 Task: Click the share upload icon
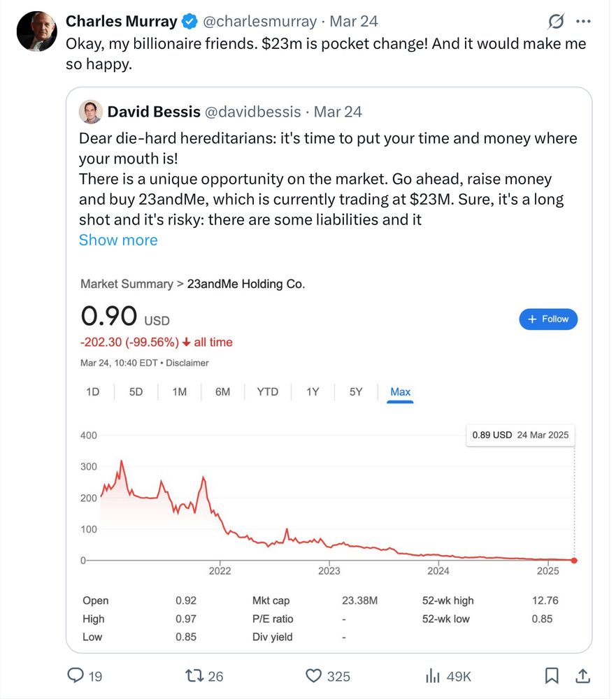[x=582, y=675]
